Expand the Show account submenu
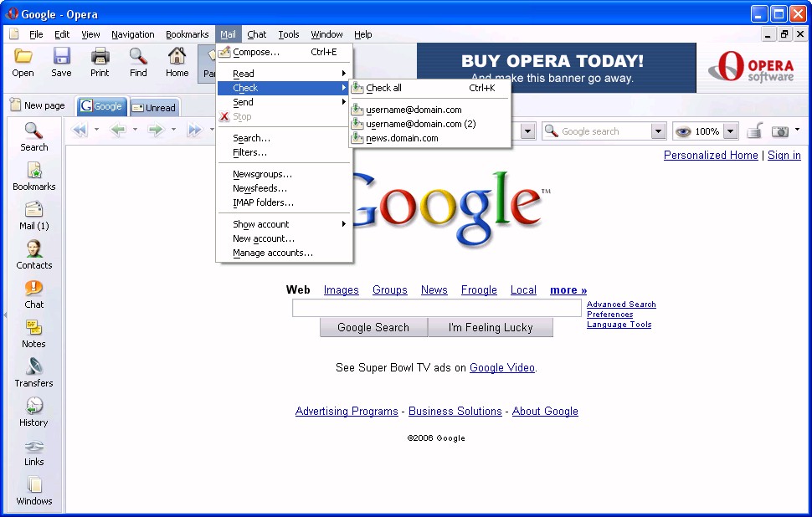812x517 pixels. coord(285,224)
